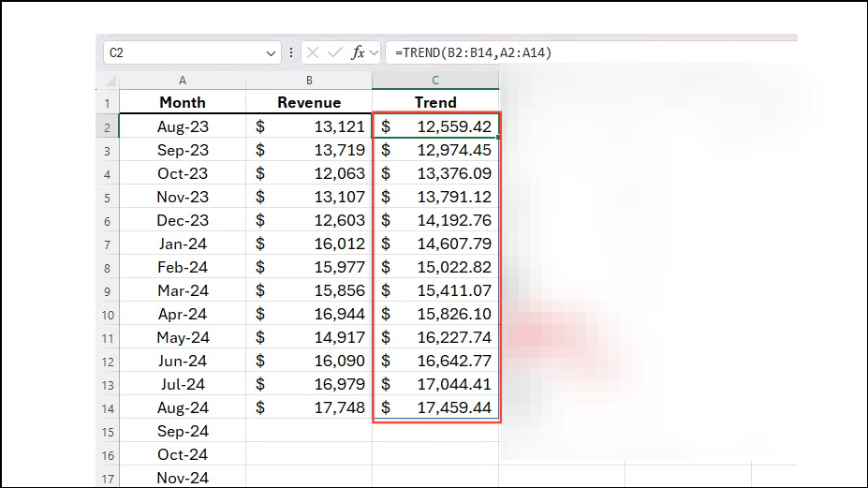Viewport: 868px width, 488px height.
Task: Click trend cell showing 17,044.41
Action: click(435, 384)
